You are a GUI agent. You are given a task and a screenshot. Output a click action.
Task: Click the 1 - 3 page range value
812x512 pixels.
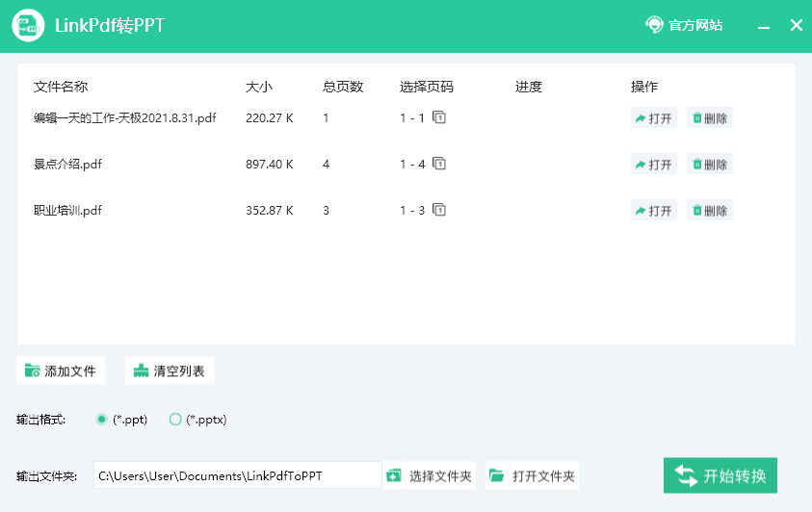tap(412, 211)
